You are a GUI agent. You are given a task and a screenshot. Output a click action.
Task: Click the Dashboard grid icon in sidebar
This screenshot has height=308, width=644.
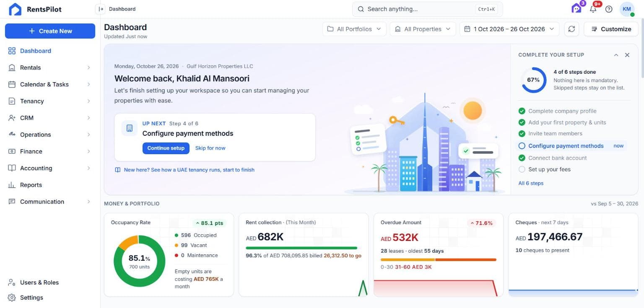(12, 51)
